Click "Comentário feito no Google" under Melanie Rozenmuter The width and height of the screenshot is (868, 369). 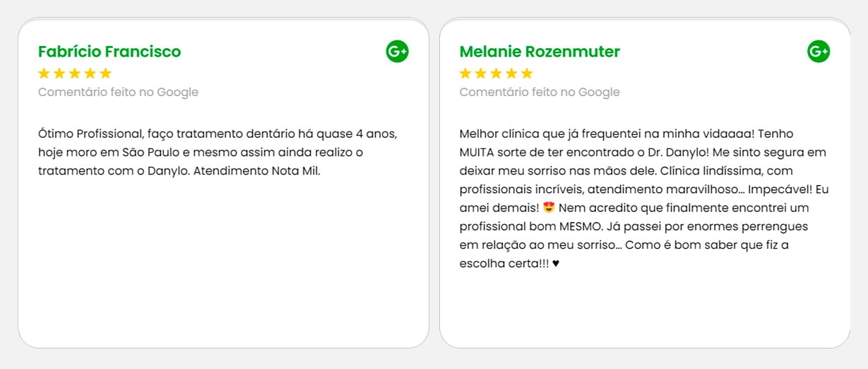tap(540, 92)
